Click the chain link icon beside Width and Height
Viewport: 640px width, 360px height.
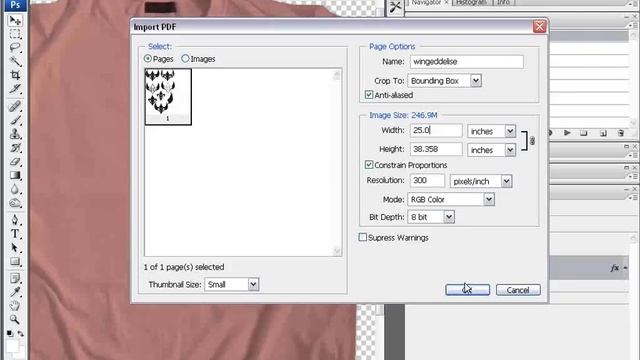point(532,141)
